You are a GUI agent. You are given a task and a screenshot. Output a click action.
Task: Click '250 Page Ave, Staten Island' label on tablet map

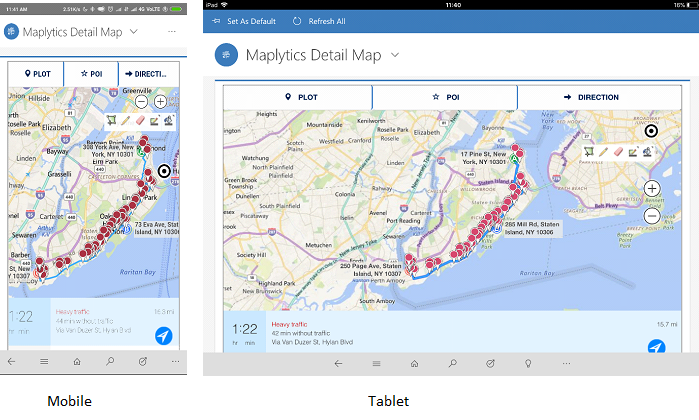tap(370, 270)
